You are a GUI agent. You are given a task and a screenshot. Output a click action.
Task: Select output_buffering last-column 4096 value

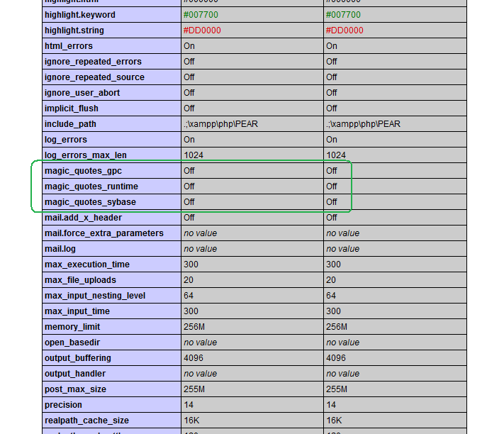(336, 358)
